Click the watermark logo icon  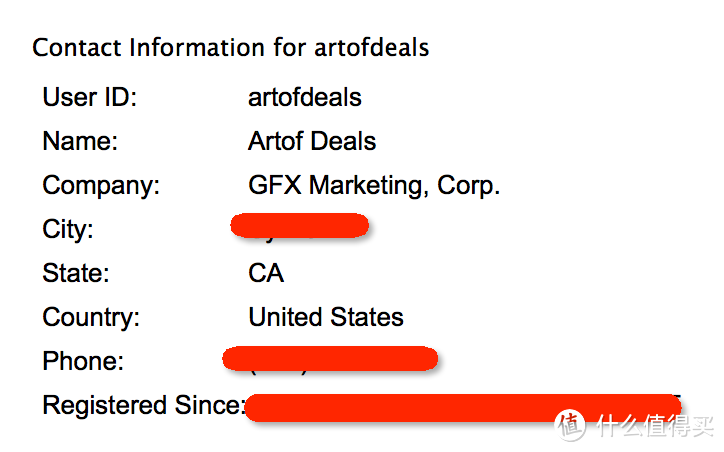coord(570,424)
